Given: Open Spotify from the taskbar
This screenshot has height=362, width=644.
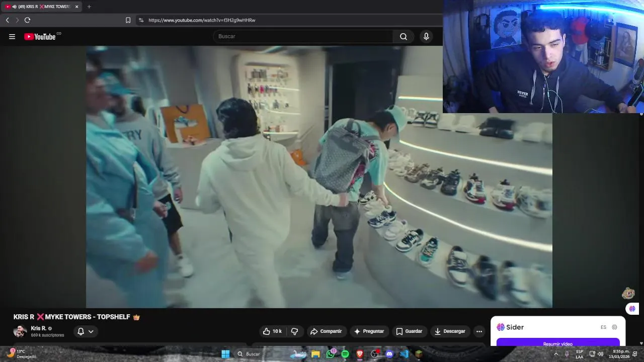Looking at the screenshot, I should (345, 354).
